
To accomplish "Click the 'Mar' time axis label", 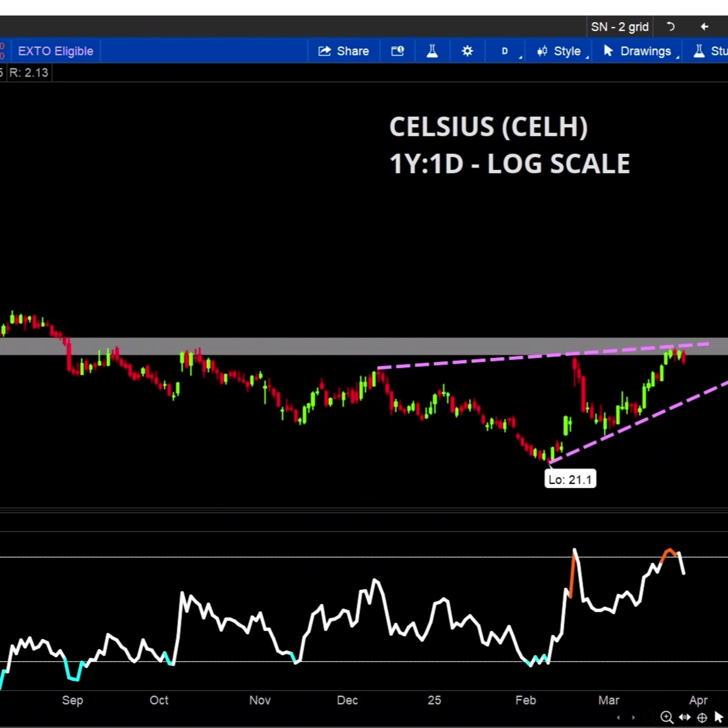I will pyautogui.click(x=609, y=700).
